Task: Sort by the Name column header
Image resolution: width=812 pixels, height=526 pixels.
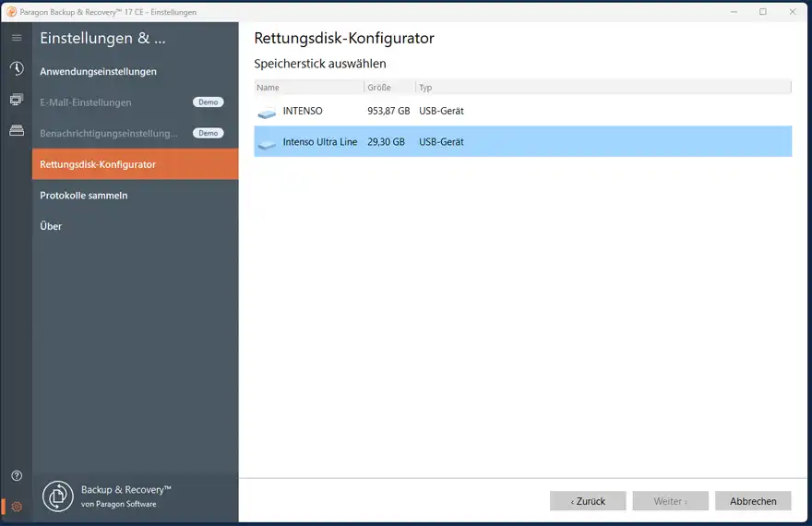Action: point(309,88)
